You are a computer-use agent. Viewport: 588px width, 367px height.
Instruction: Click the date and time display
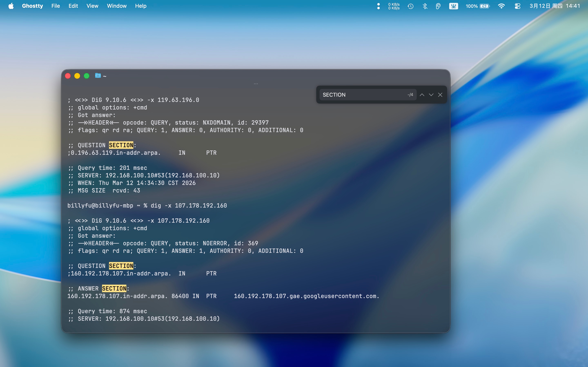pos(555,6)
